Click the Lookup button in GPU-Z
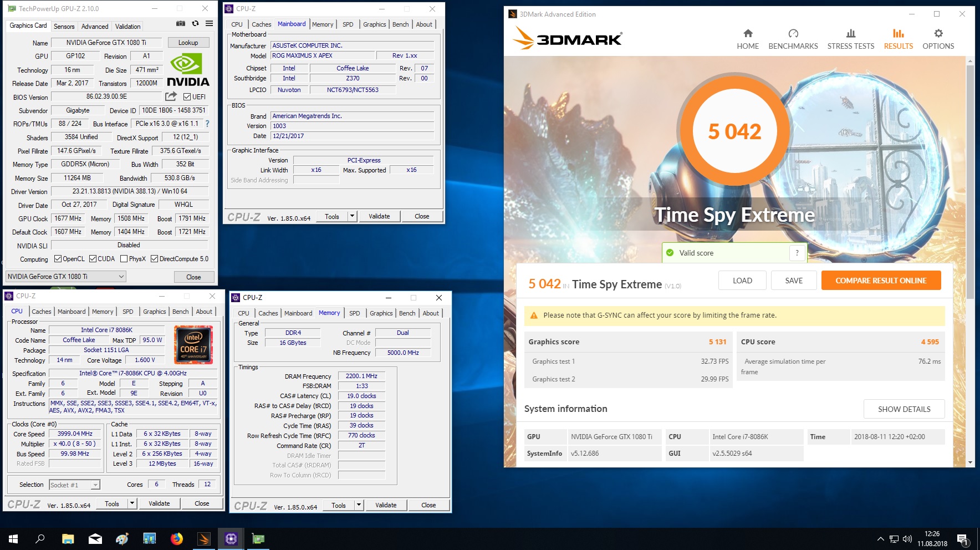Image resolution: width=980 pixels, height=550 pixels. coord(188,43)
